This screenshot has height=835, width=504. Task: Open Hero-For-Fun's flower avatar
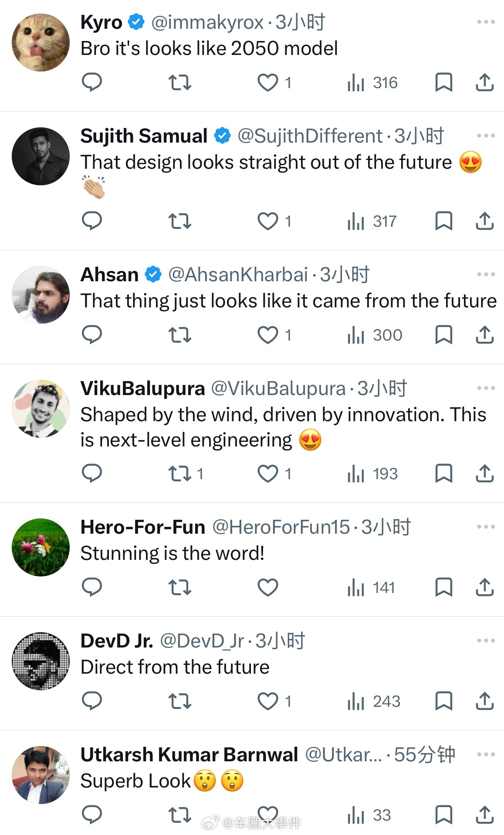pos(41,547)
